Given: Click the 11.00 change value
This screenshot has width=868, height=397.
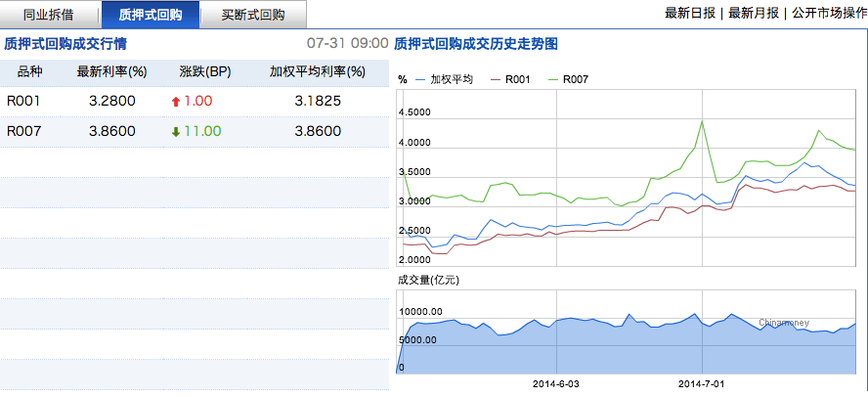Looking at the screenshot, I should coord(203,131).
